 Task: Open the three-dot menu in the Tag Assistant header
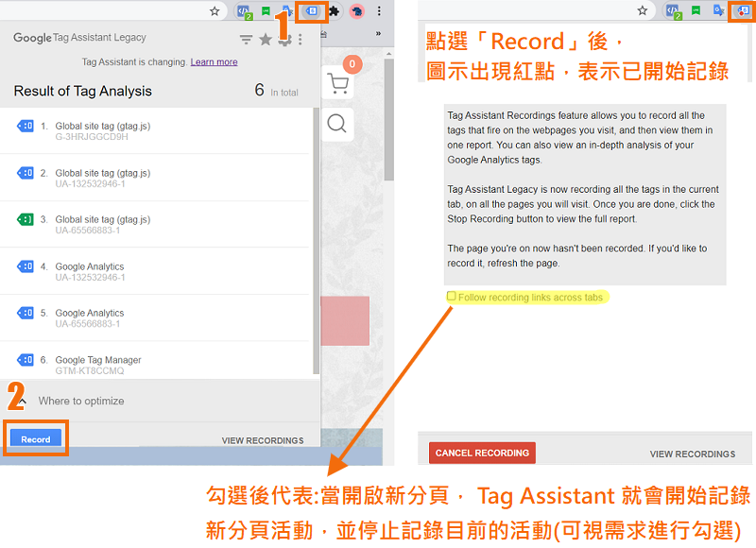pyautogui.click(x=301, y=40)
